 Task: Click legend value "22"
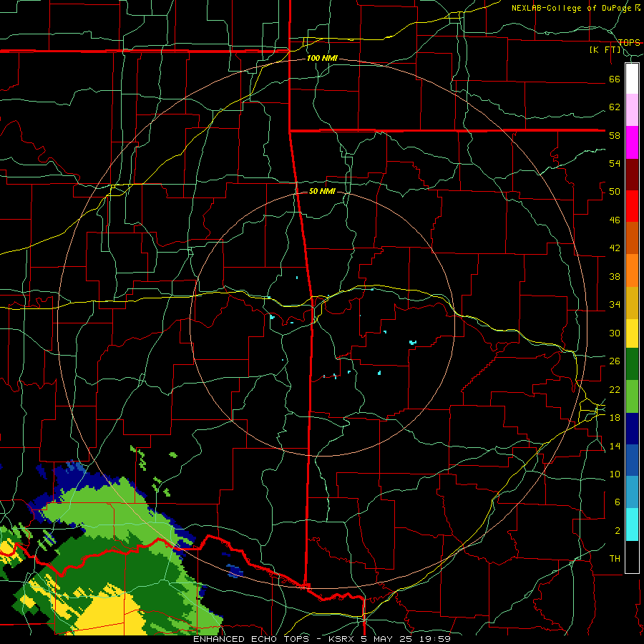[x=615, y=389]
